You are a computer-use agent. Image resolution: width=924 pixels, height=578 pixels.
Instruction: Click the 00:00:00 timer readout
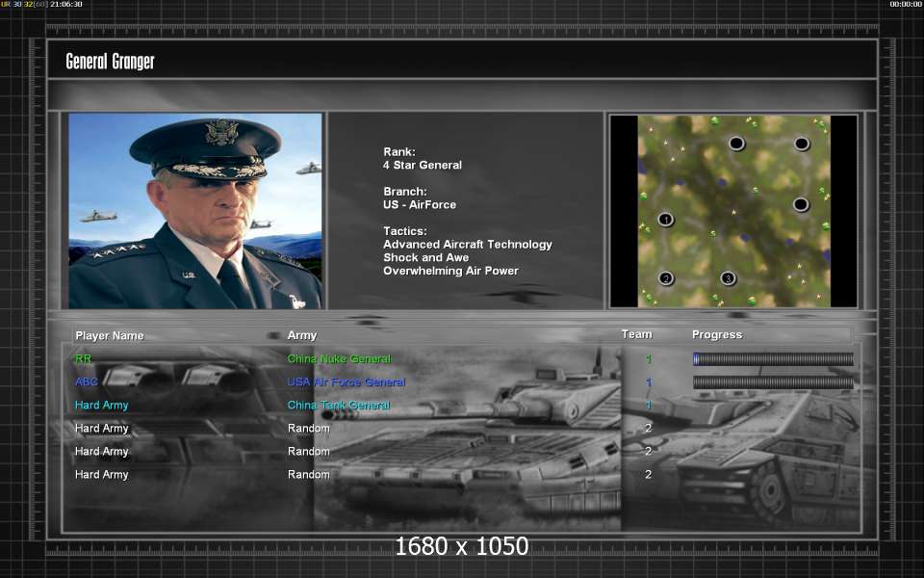906,4
